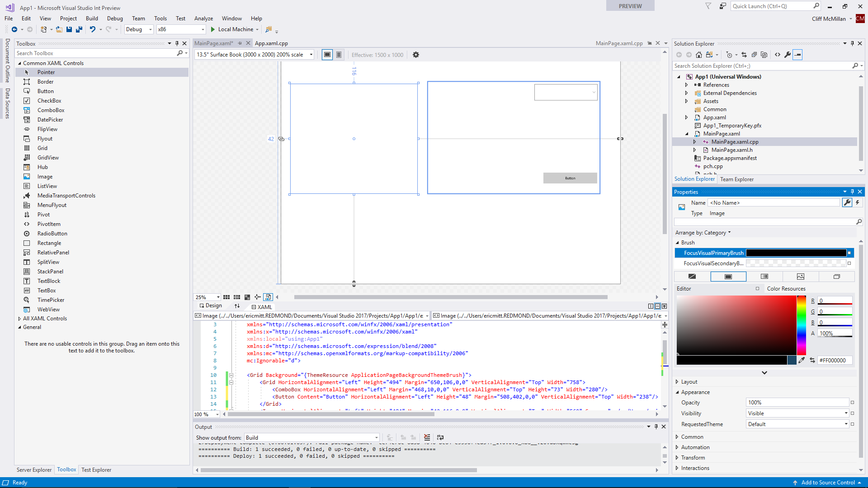Click the portrait orientation toggle icon
The image size is (868, 488).
click(338, 54)
